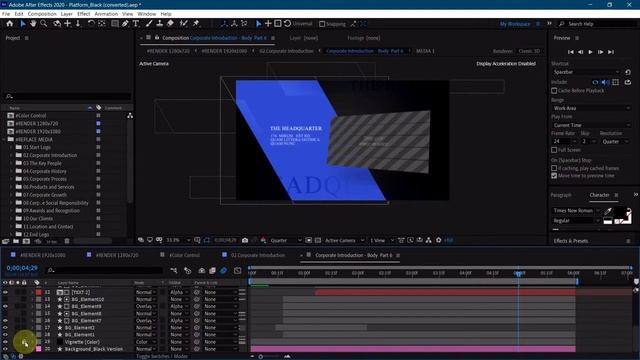
Task: Jump to last frame in Preview
Action: point(611,52)
